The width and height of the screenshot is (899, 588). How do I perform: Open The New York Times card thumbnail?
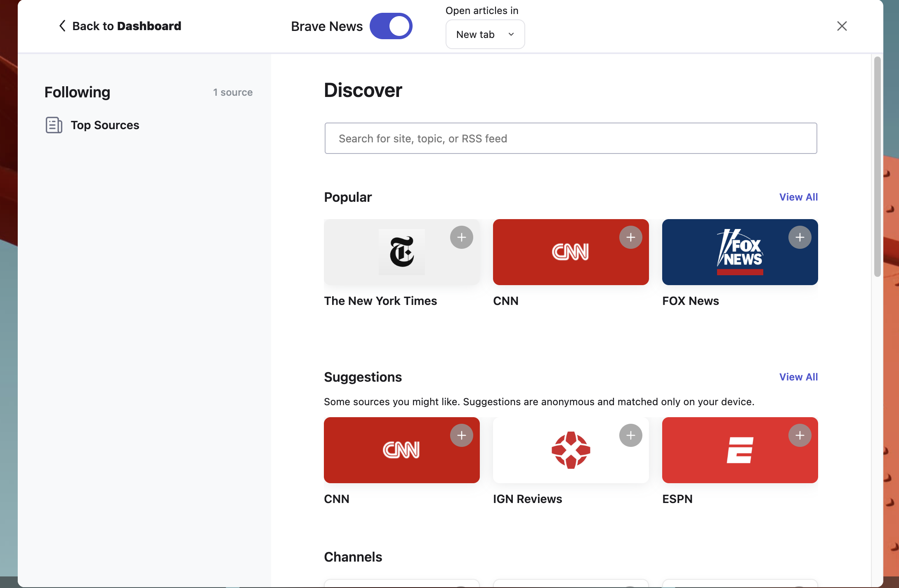point(401,252)
